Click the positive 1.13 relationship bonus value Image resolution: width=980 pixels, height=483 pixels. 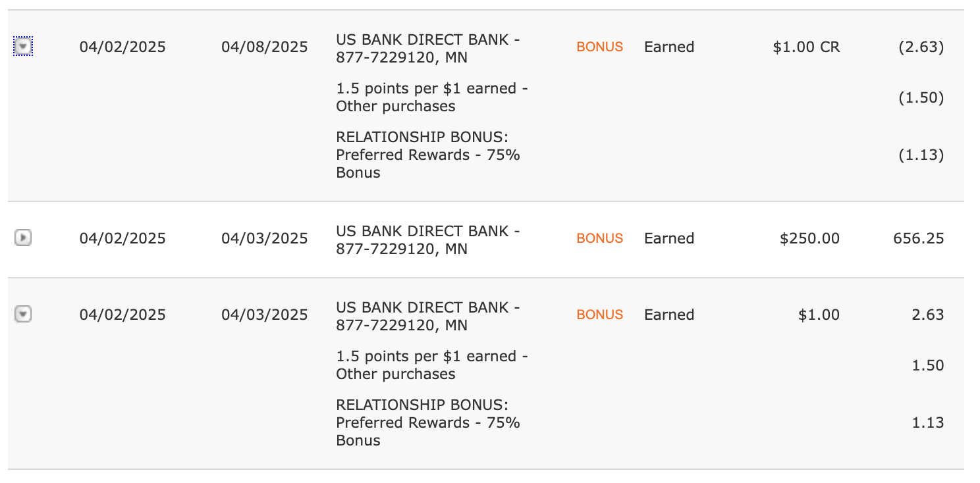(x=928, y=422)
